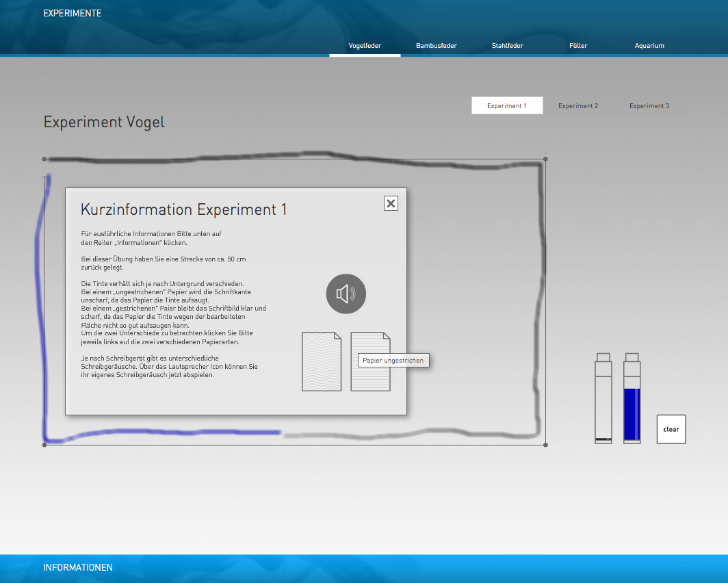Select Experiment 1
728x583 pixels.
pos(507,106)
